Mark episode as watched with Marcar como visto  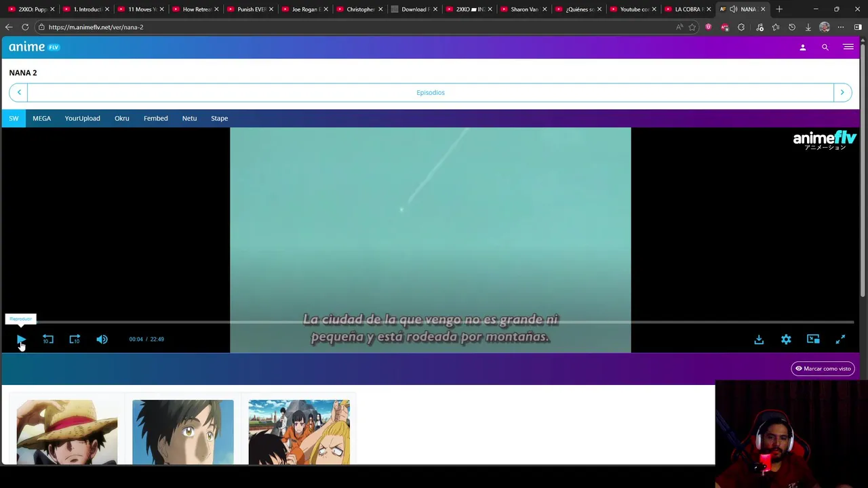point(823,369)
